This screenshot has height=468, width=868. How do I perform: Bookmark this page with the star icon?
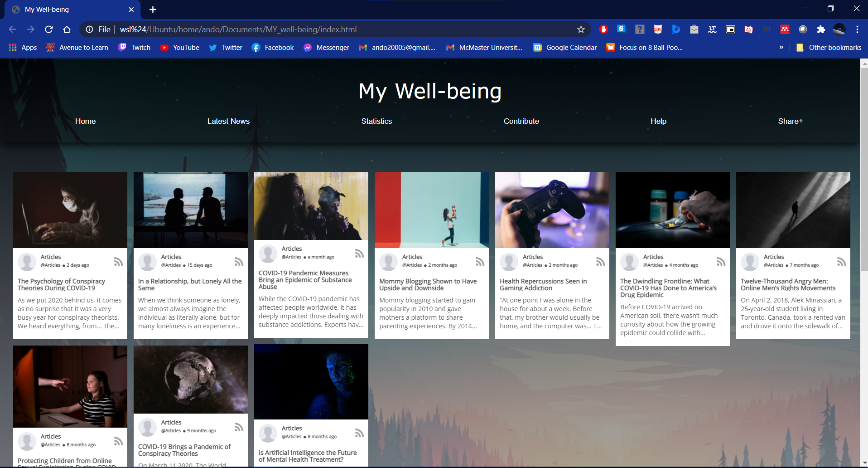(x=581, y=29)
